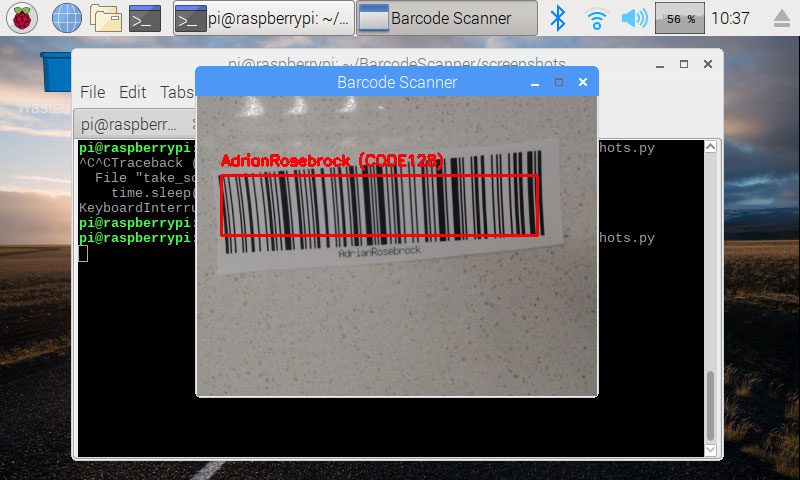Image resolution: width=800 pixels, height=480 pixels.
Task: Open the terminal File menu
Action: coord(92,92)
